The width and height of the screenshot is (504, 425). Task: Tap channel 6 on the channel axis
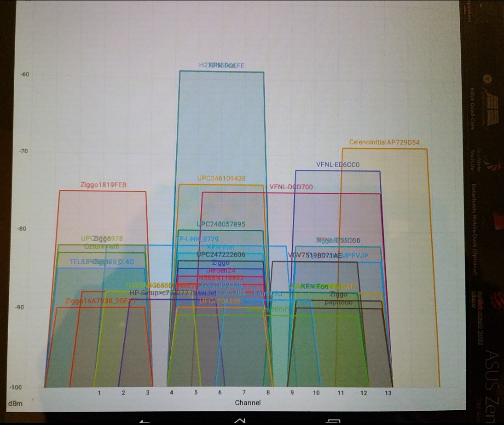(220, 393)
